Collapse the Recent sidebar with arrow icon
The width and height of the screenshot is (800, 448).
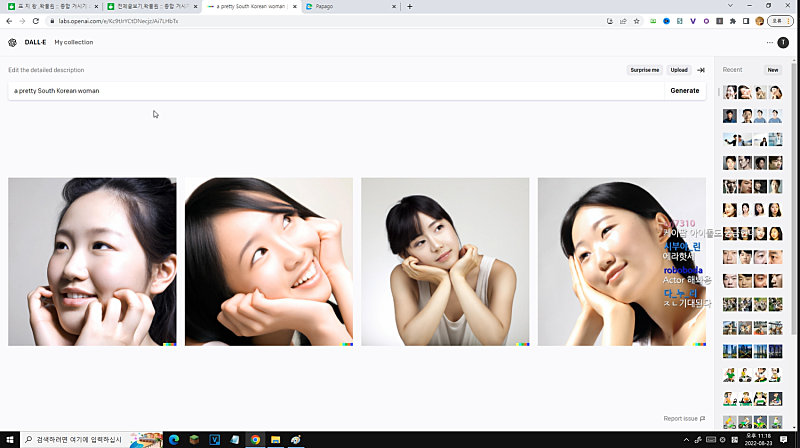[701, 70]
